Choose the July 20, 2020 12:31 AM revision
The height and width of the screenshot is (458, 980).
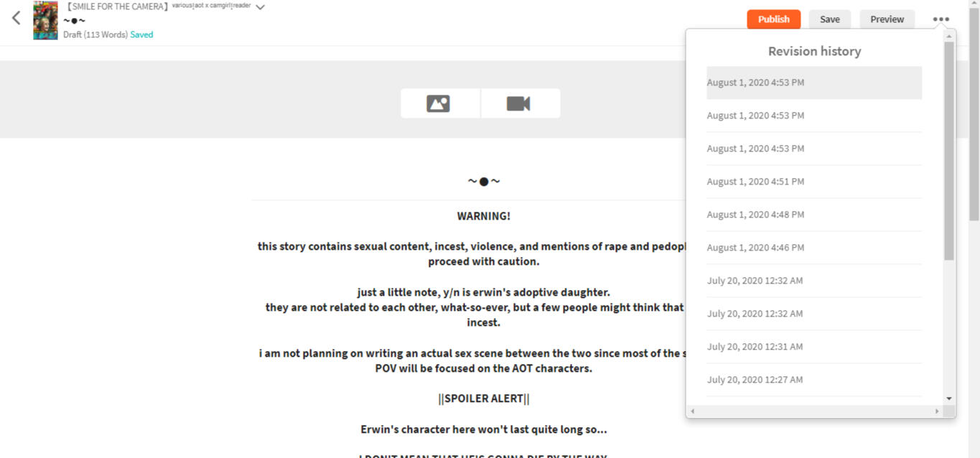coord(755,347)
